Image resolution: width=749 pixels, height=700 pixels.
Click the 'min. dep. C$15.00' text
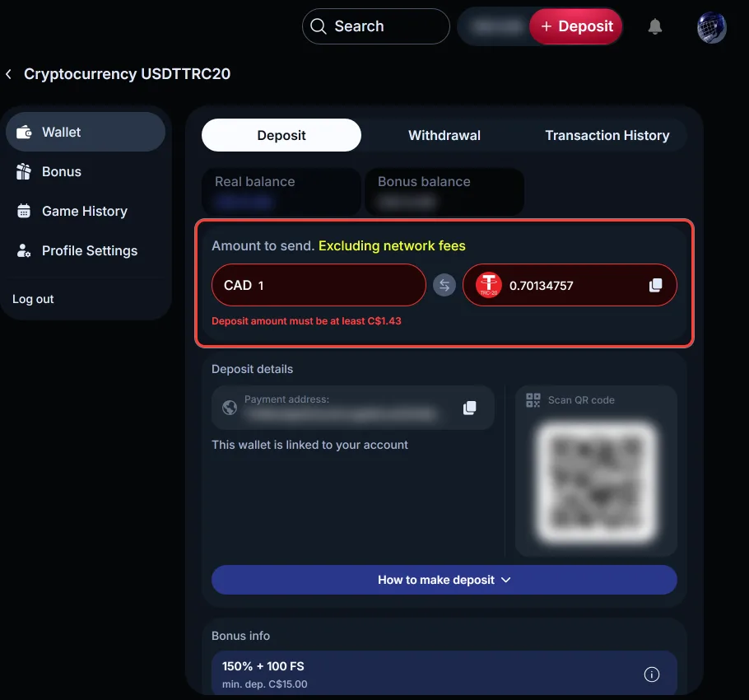coord(265,684)
